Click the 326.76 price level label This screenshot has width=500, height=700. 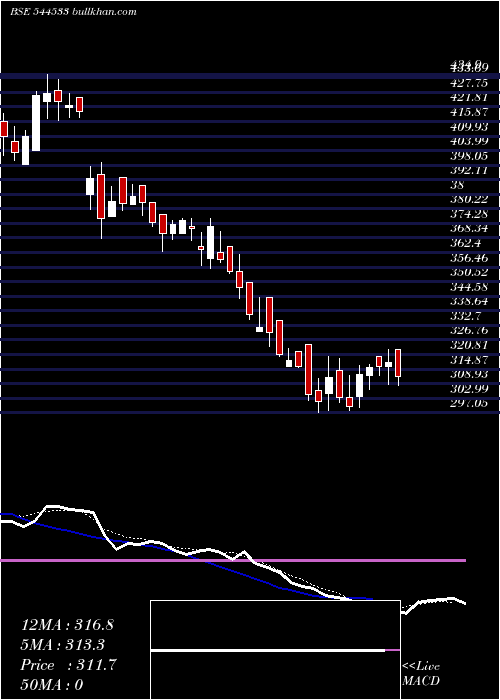[470, 330]
